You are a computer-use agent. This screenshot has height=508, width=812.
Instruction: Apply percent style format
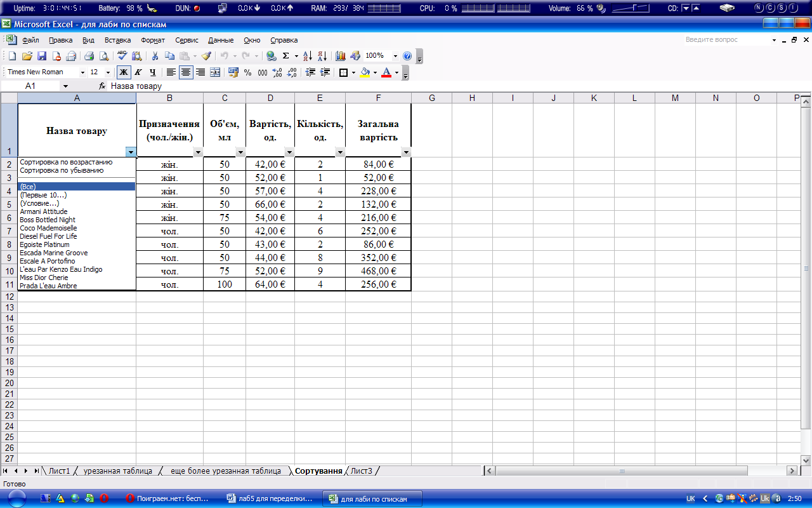248,72
